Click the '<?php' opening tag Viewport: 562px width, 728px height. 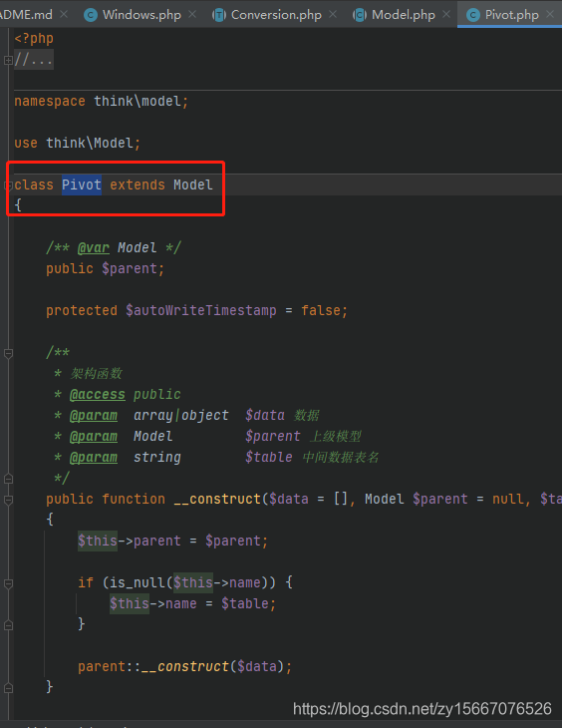(34, 39)
